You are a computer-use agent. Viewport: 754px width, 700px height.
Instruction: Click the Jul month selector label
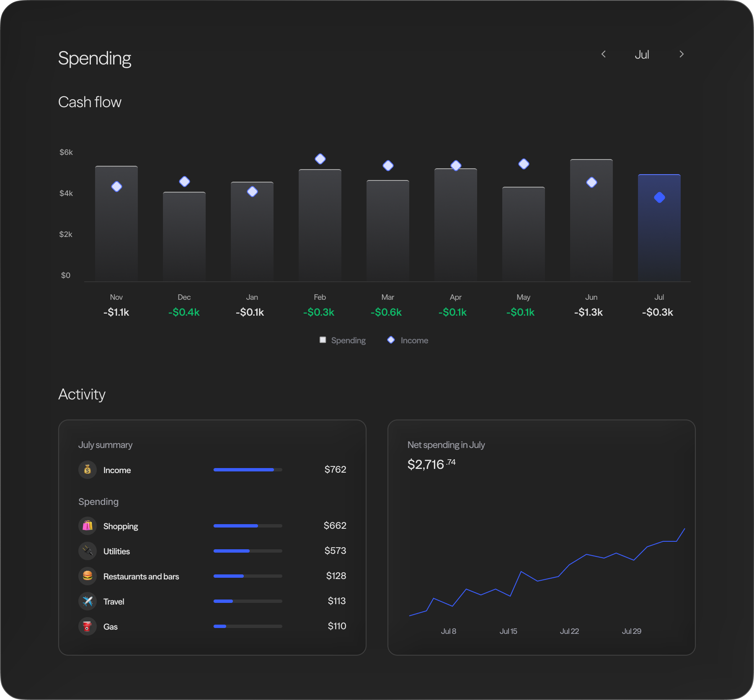642,55
